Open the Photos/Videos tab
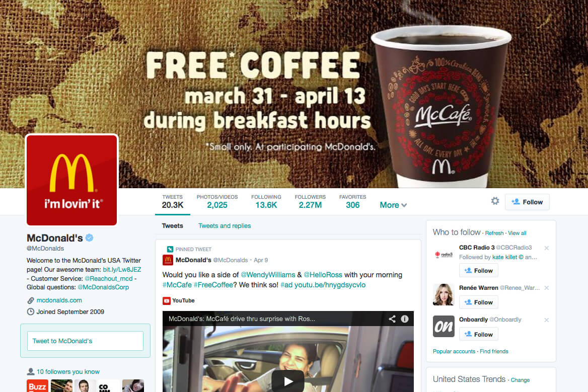Image resolution: width=588 pixels, height=392 pixels. (217, 202)
